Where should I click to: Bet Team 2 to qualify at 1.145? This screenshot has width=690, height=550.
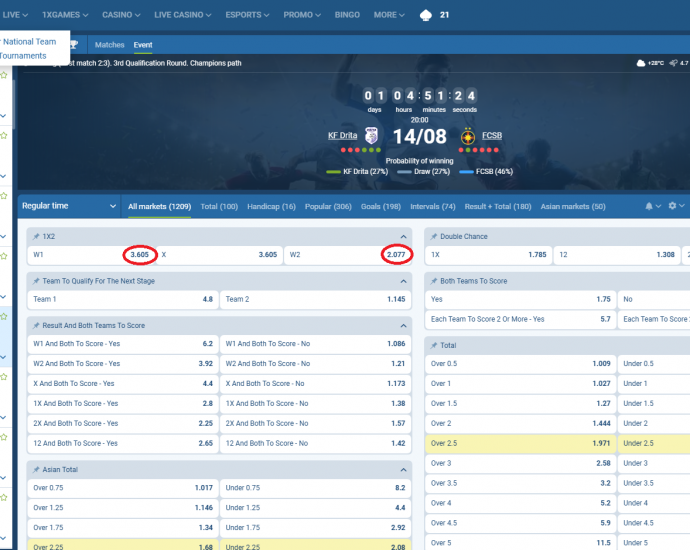[316, 299]
